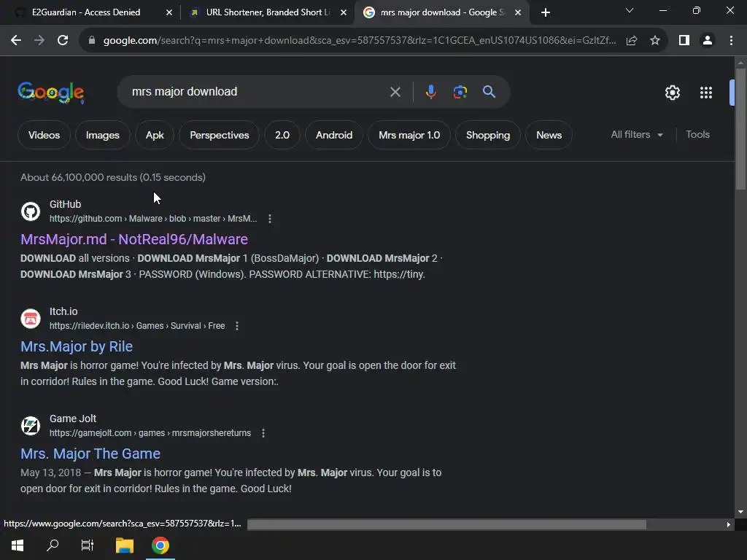Click the scroll down arrow
The width and height of the screenshot is (747, 560).
tap(740, 512)
